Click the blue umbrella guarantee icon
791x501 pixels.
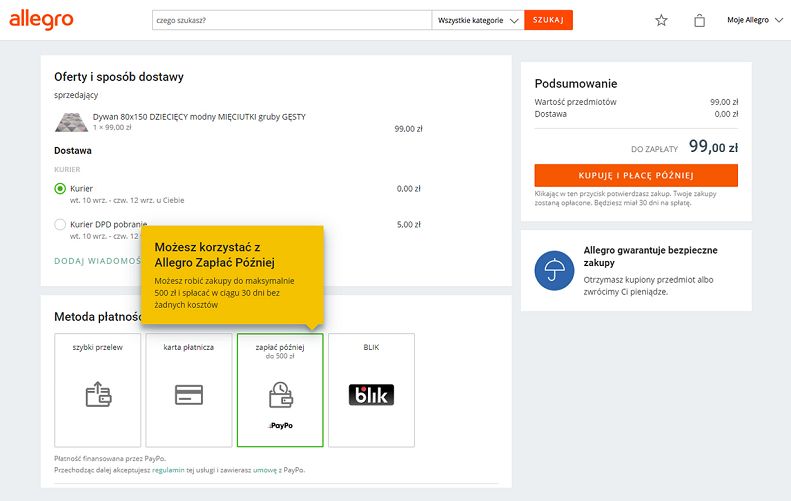click(x=554, y=271)
